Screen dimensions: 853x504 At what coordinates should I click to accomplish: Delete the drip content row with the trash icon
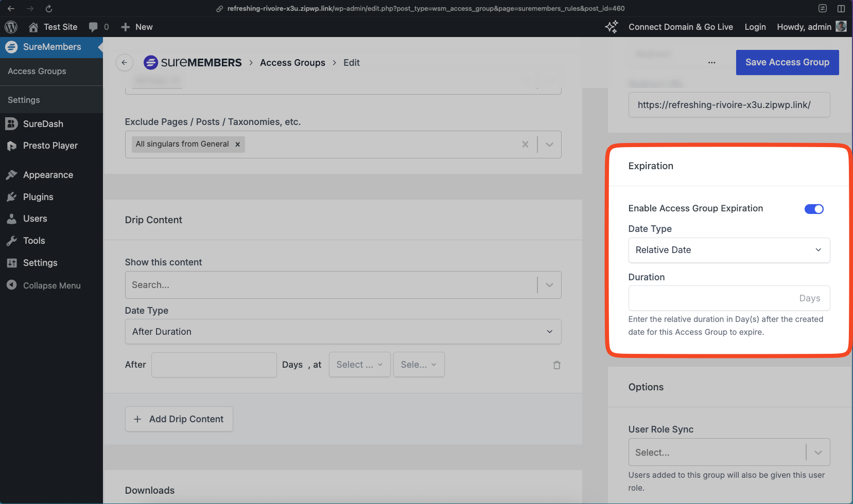556,365
